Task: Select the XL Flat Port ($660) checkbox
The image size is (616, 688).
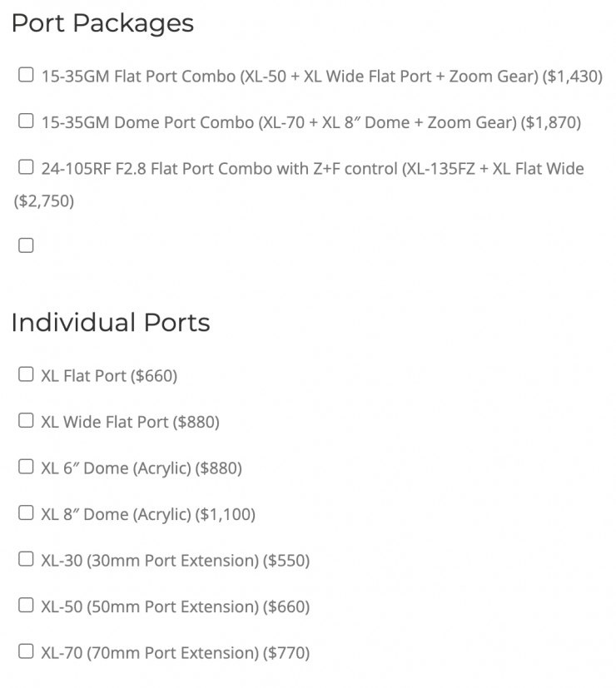Action: point(26,375)
